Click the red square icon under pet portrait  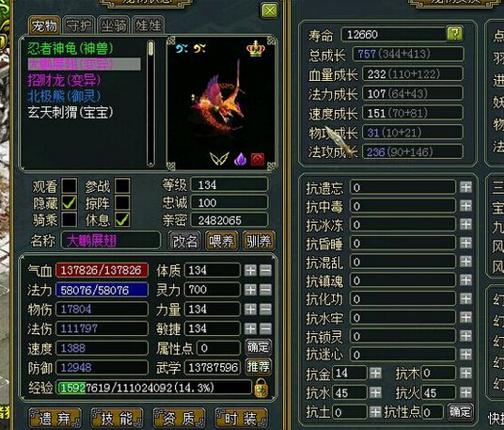pyautogui.click(x=258, y=159)
